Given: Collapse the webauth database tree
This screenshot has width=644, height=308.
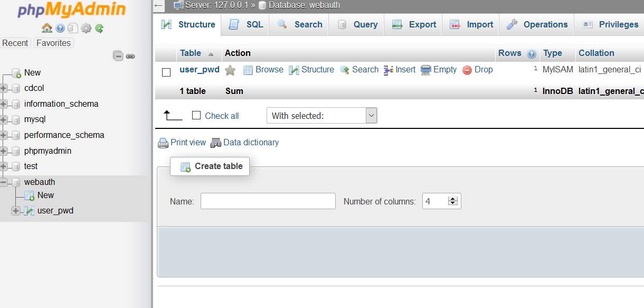Looking at the screenshot, I should point(4,182).
